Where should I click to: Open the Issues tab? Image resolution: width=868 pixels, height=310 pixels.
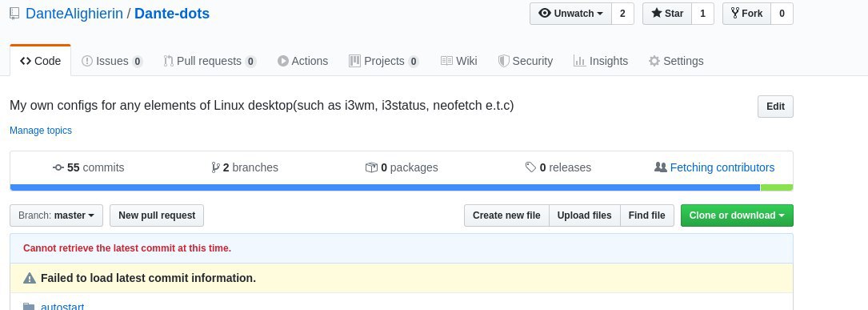[x=112, y=61]
